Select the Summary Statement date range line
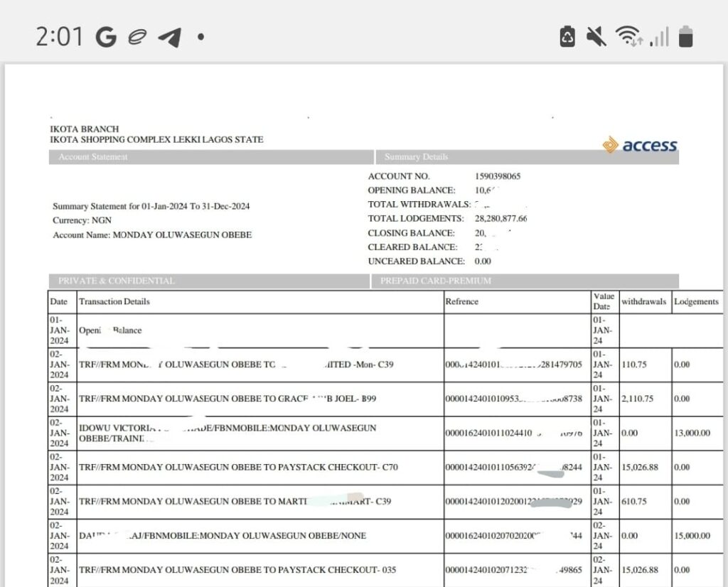This screenshot has height=587, width=728. (x=151, y=206)
